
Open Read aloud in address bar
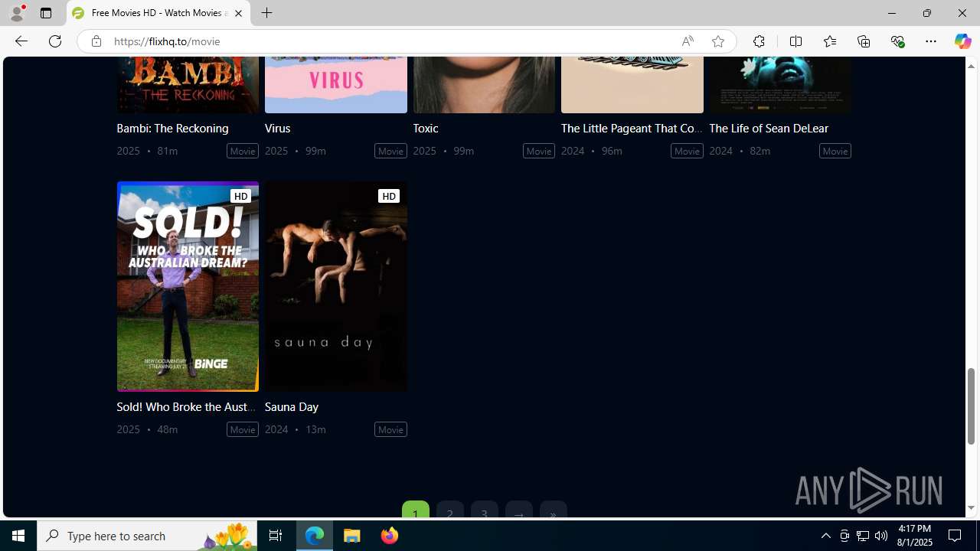(x=688, y=41)
